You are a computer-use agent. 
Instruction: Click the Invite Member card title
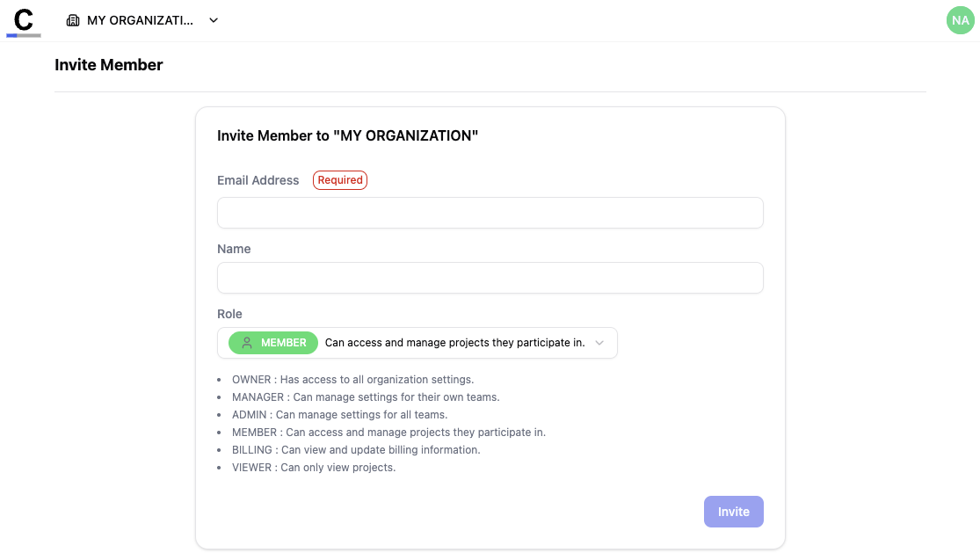[x=347, y=135]
